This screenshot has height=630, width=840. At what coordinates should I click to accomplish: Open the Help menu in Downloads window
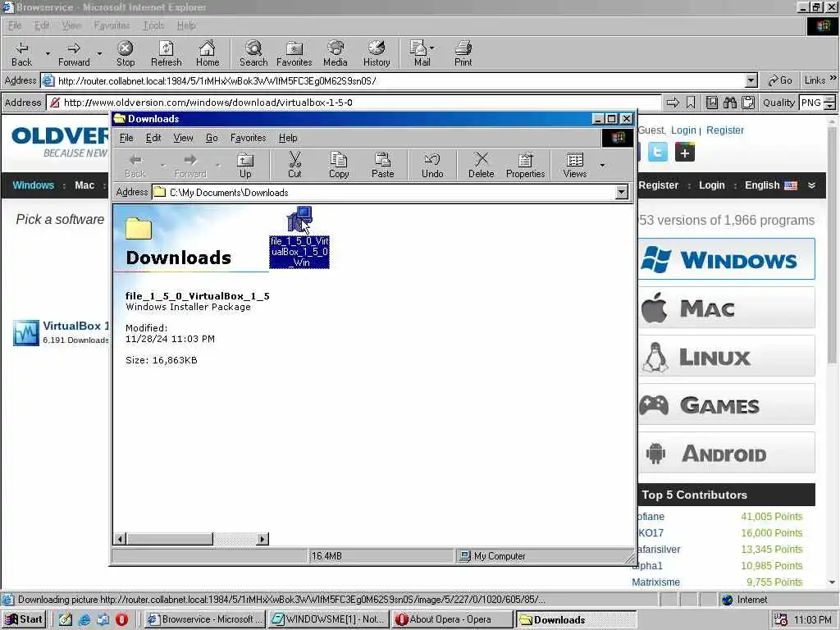click(288, 138)
